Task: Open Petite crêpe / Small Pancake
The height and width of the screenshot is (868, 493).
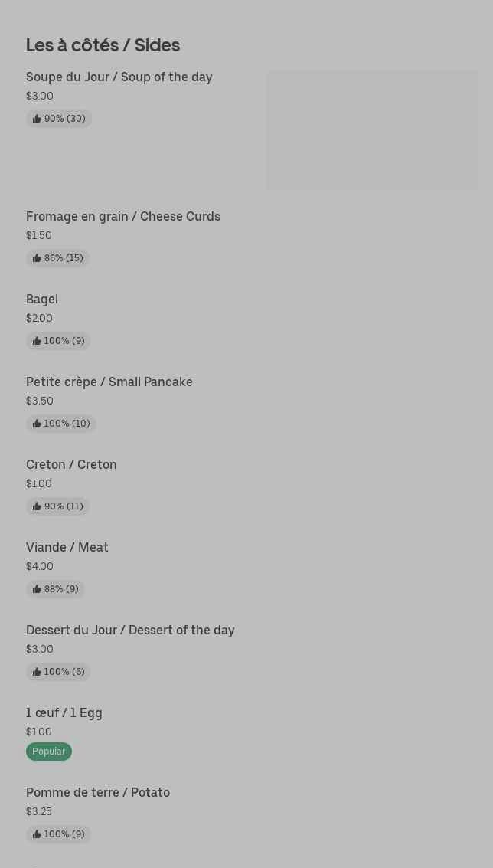Action: [109, 382]
